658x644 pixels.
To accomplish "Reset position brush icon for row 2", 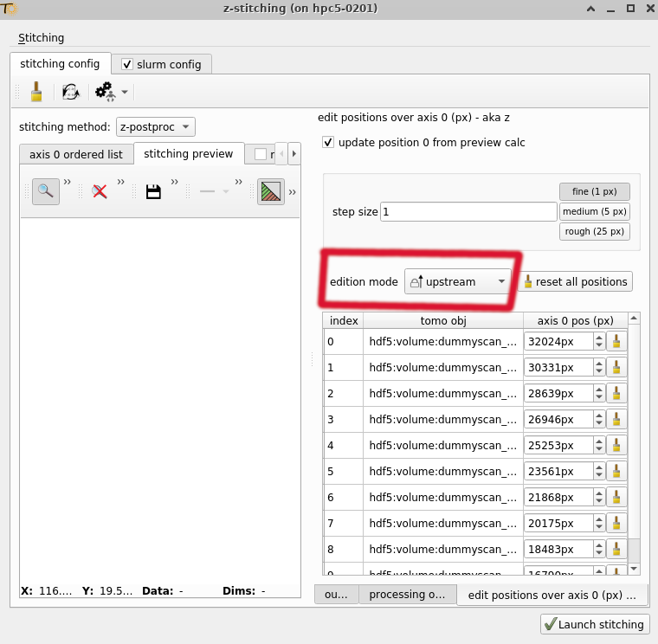I will pyautogui.click(x=616, y=394).
